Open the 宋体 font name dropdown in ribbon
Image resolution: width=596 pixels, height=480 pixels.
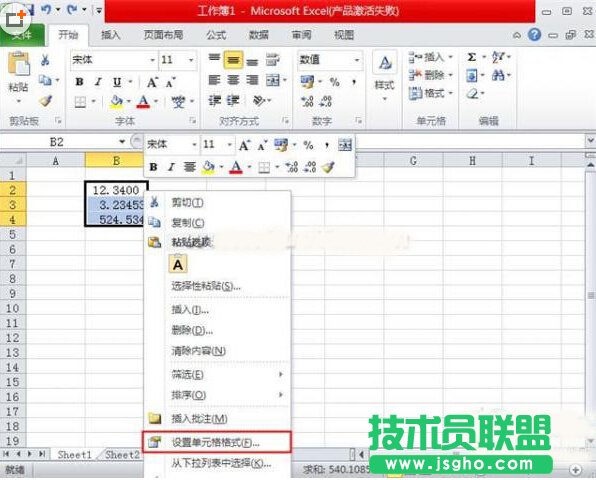(x=152, y=60)
